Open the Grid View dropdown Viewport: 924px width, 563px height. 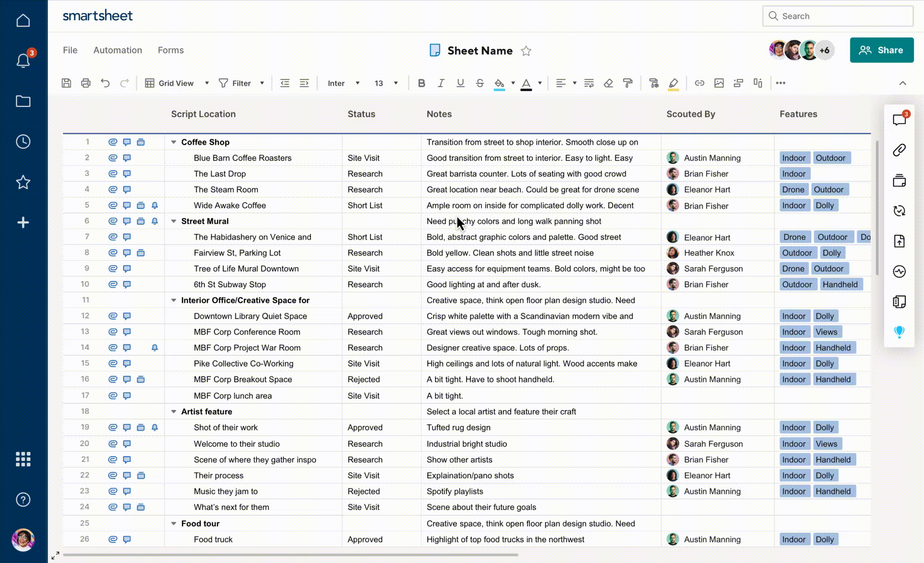point(177,83)
